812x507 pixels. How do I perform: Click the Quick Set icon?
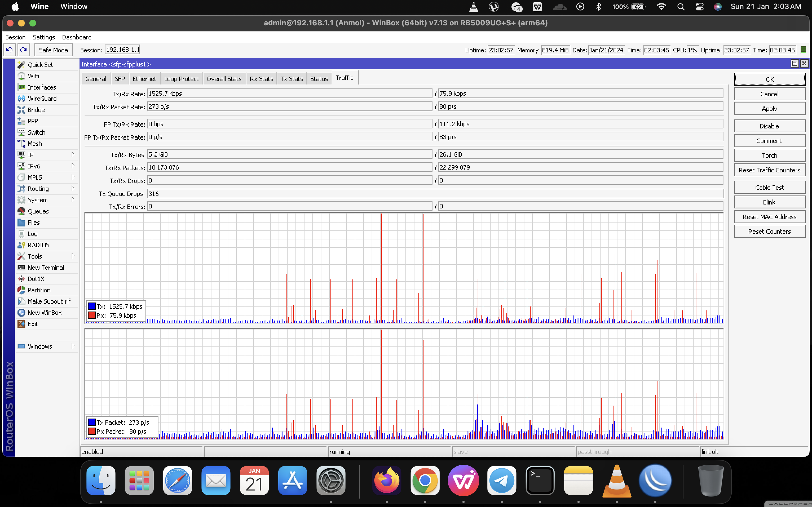(x=21, y=65)
